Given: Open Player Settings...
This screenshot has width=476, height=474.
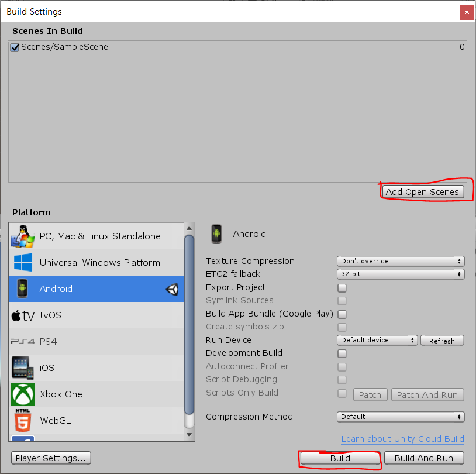Looking at the screenshot, I should click(x=51, y=458).
